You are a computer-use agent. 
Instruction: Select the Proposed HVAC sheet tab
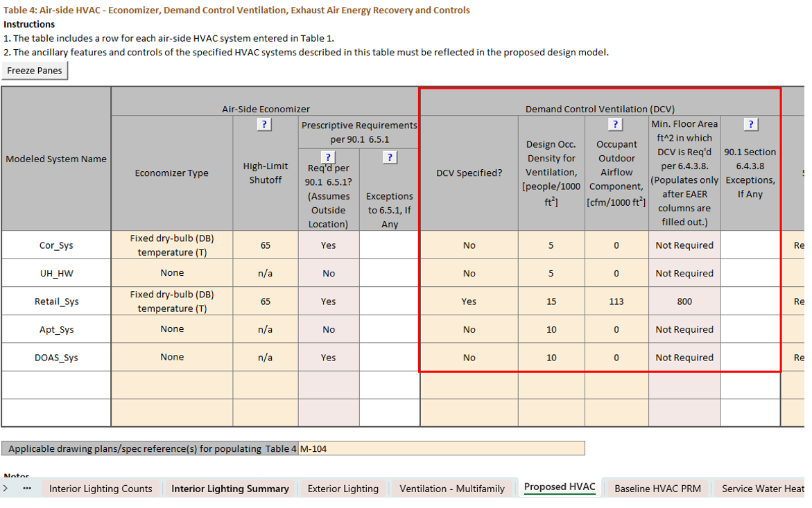[560, 487]
